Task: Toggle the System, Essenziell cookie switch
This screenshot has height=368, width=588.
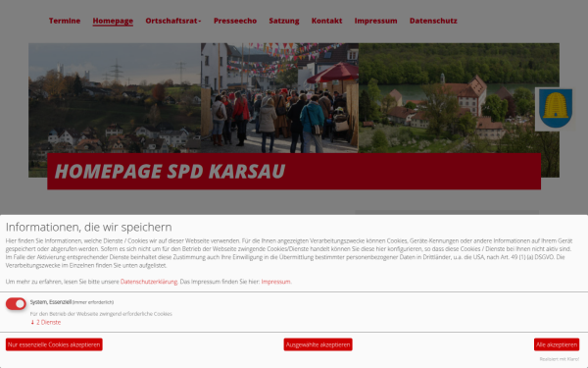Action: pyautogui.click(x=16, y=304)
